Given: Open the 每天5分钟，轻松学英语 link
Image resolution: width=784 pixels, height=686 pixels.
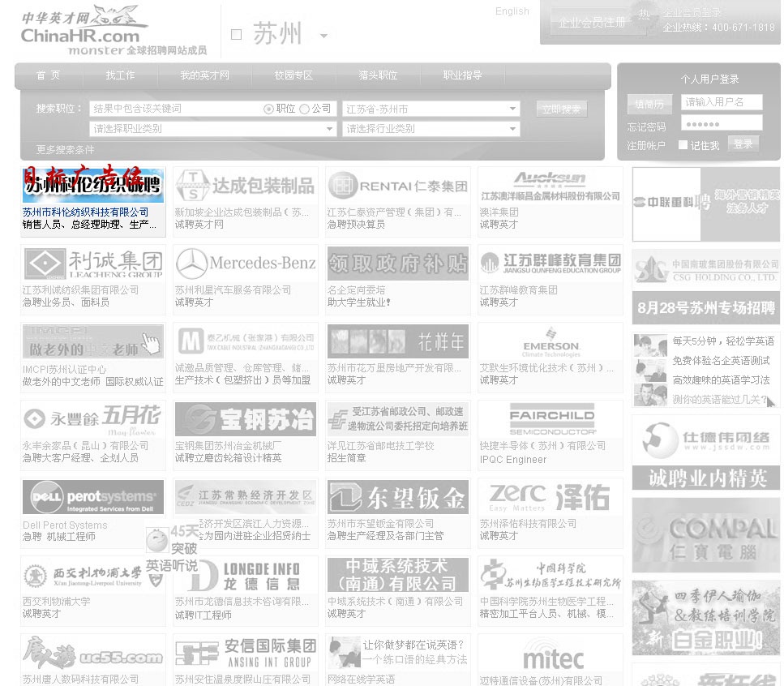Looking at the screenshot, I should (723, 341).
